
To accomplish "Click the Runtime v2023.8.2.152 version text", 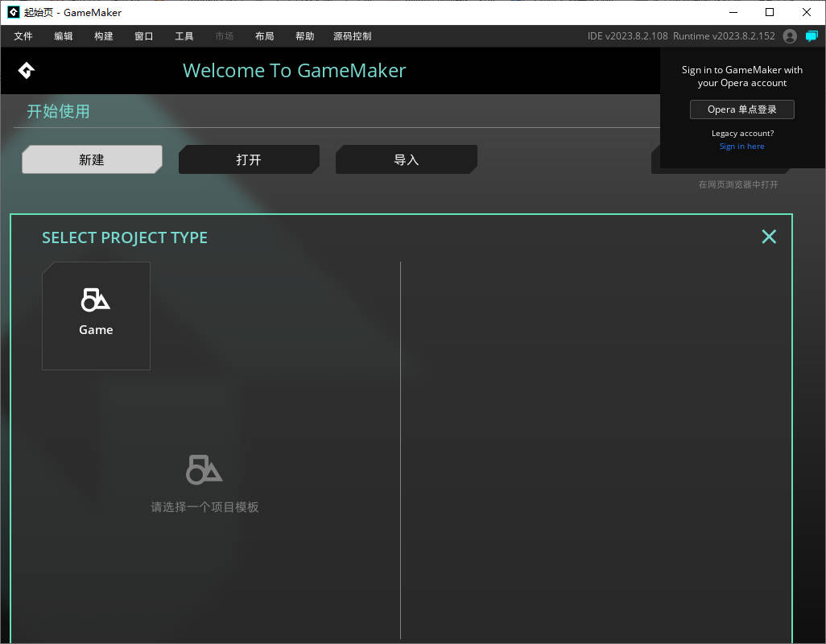I will [724, 35].
